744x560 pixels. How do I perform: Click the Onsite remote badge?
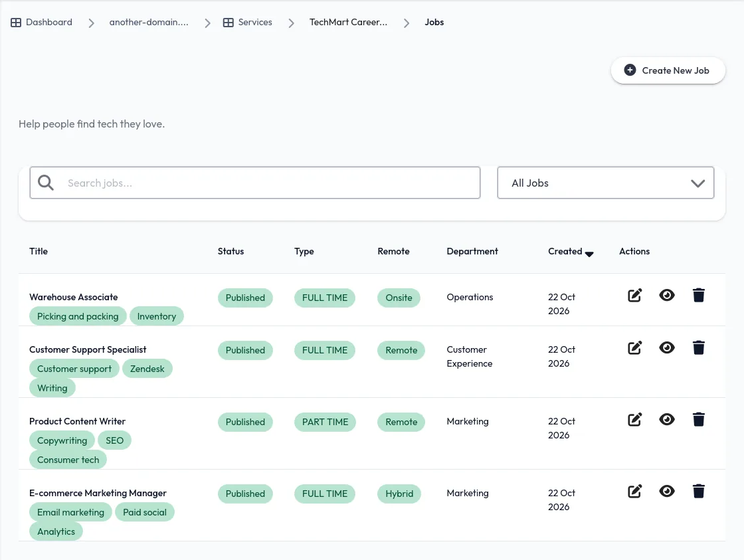pos(399,298)
